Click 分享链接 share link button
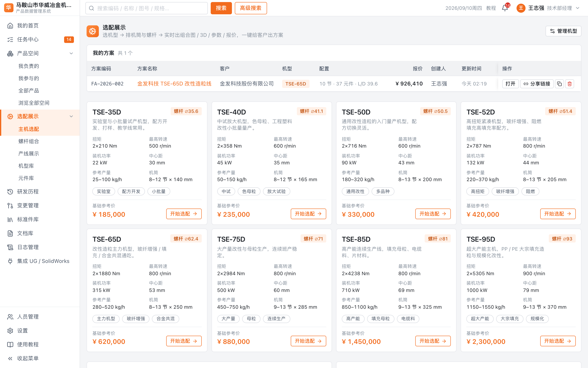 (x=537, y=84)
